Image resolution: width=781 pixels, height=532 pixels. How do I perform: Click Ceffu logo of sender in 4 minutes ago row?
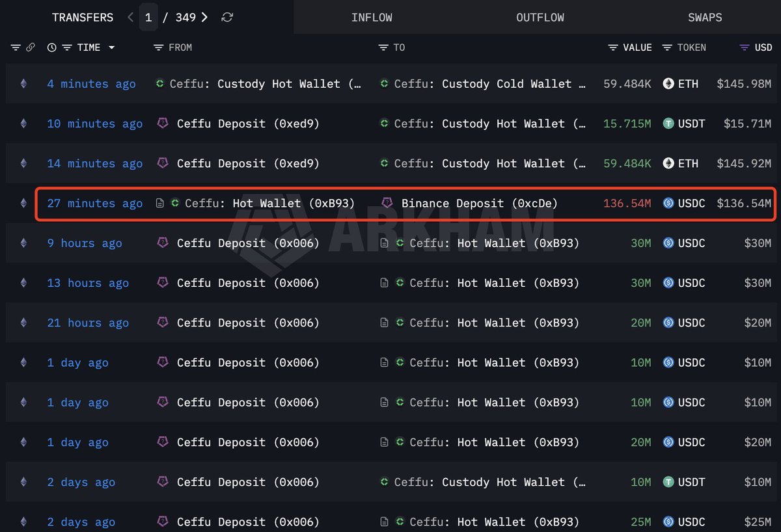pos(160,83)
